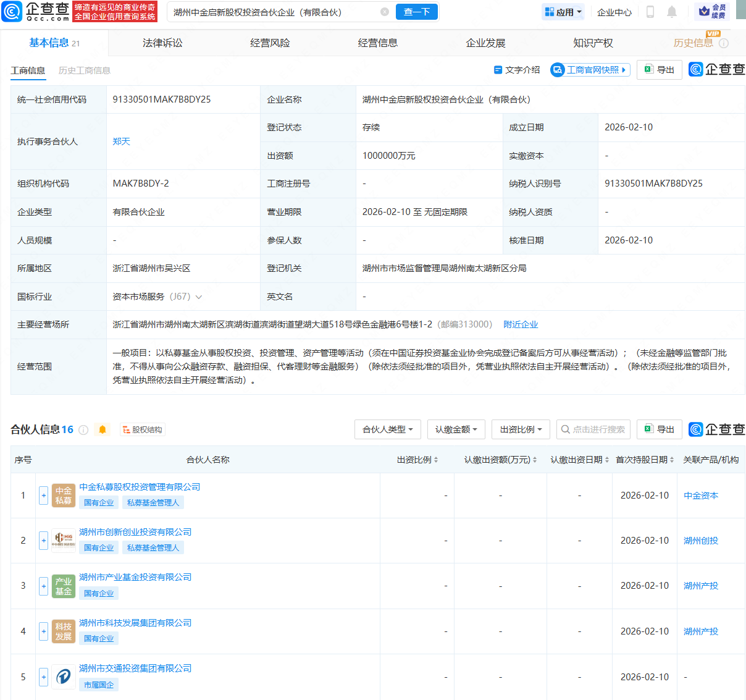Open the info tooltip beside partner count
This screenshot has height=700, width=746.
[83, 430]
